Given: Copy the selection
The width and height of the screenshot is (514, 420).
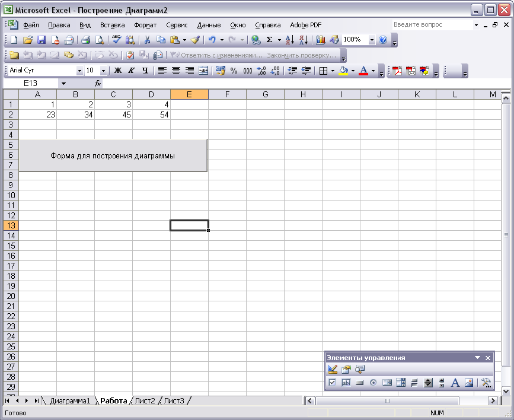Looking at the screenshot, I should 161,40.
